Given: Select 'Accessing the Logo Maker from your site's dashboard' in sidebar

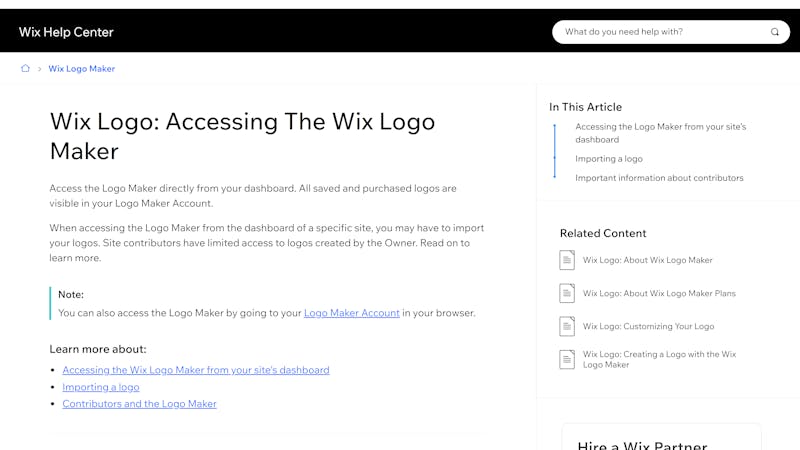Looking at the screenshot, I should [x=661, y=133].
